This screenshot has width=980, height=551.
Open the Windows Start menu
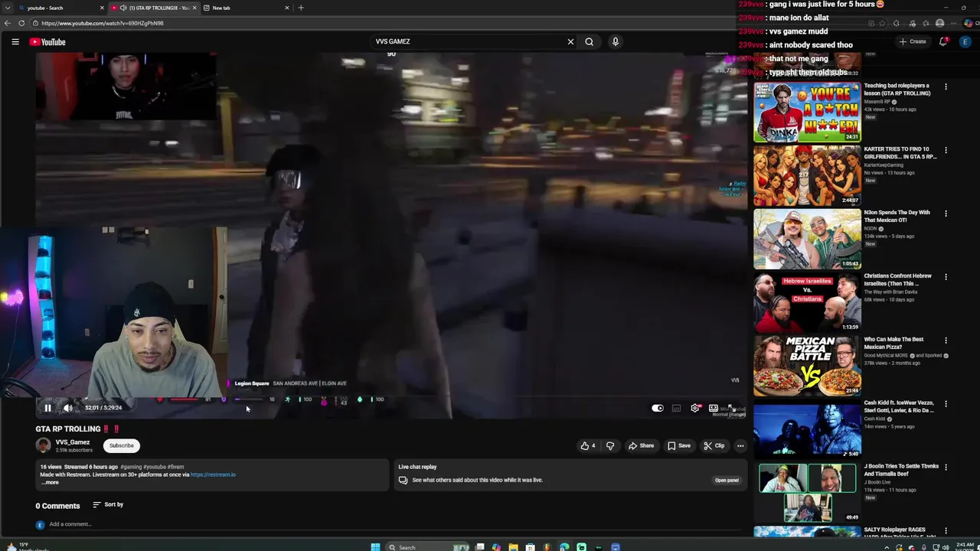point(375,546)
